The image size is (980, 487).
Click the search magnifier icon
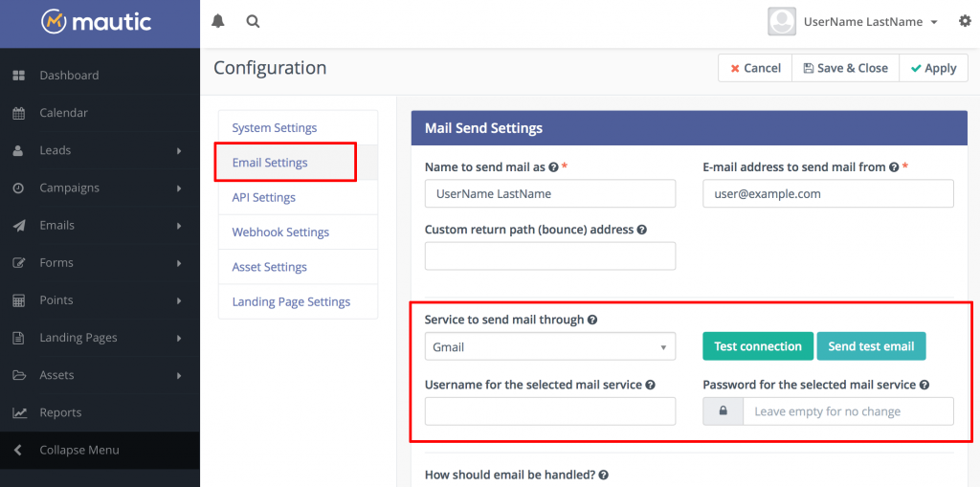253,21
